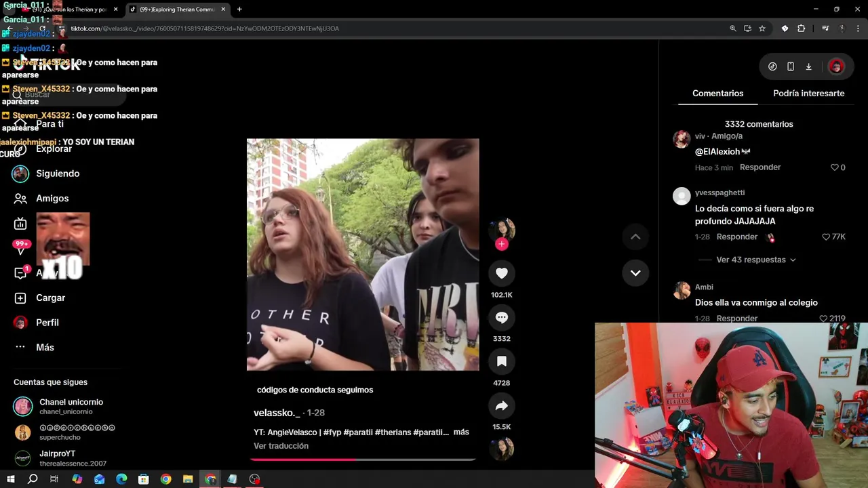Screen dimensions: 868x488
Task: Share the video with the arrow icon
Action: pos(502,406)
